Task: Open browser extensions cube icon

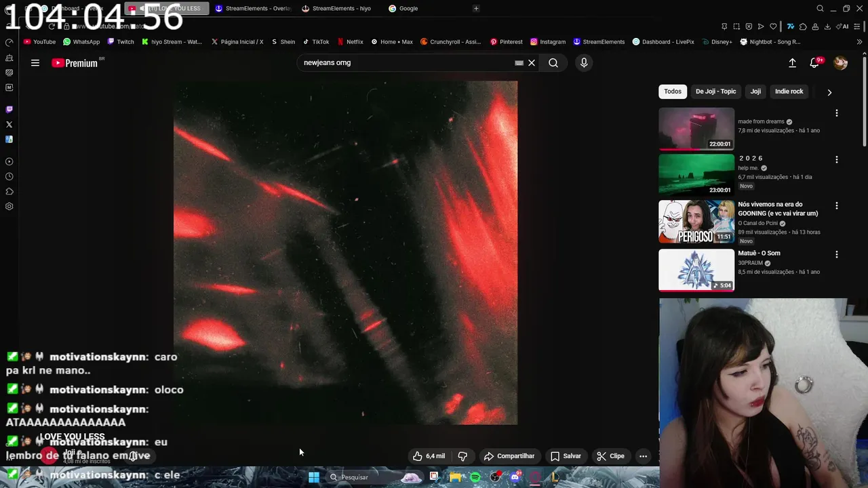Action: [x=804, y=26]
